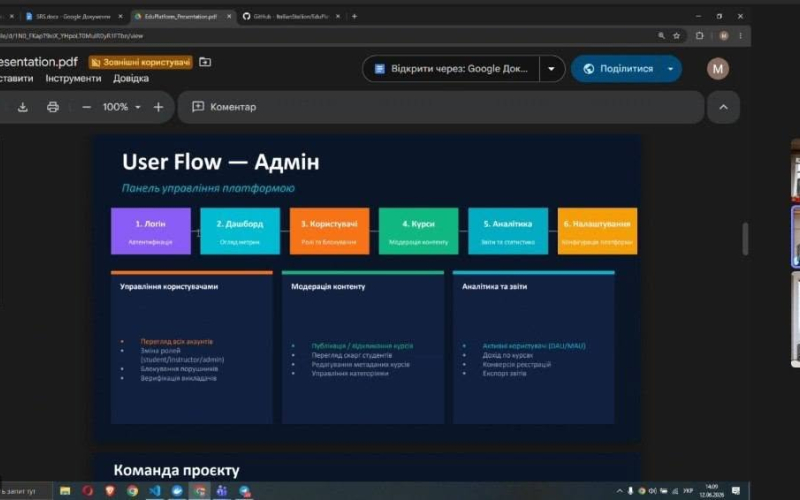800x500 pixels.
Task: Add a comment with the Коментар button
Action: click(x=224, y=107)
